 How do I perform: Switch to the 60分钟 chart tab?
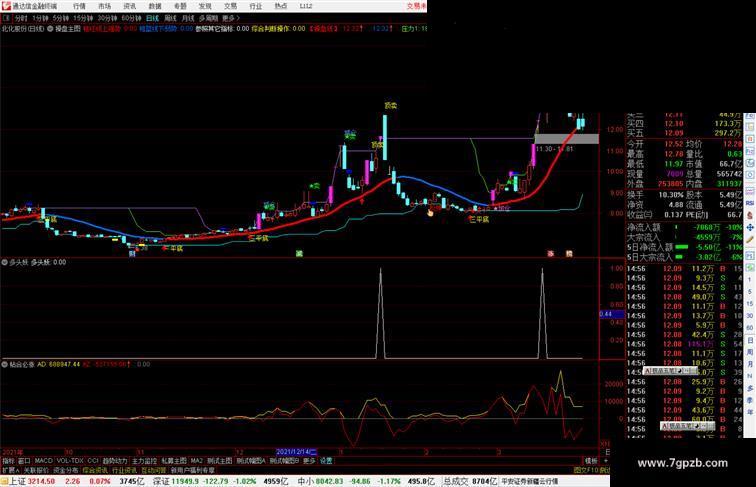[x=131, y=18]
